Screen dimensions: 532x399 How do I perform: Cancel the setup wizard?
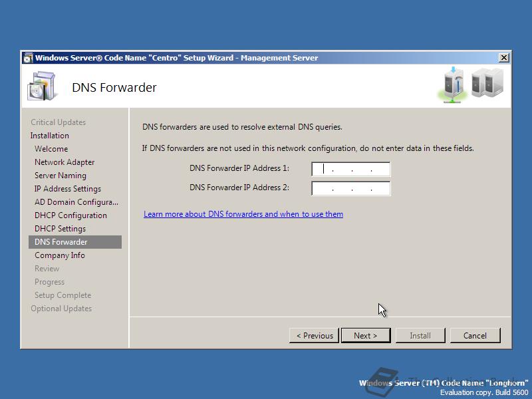475,336
